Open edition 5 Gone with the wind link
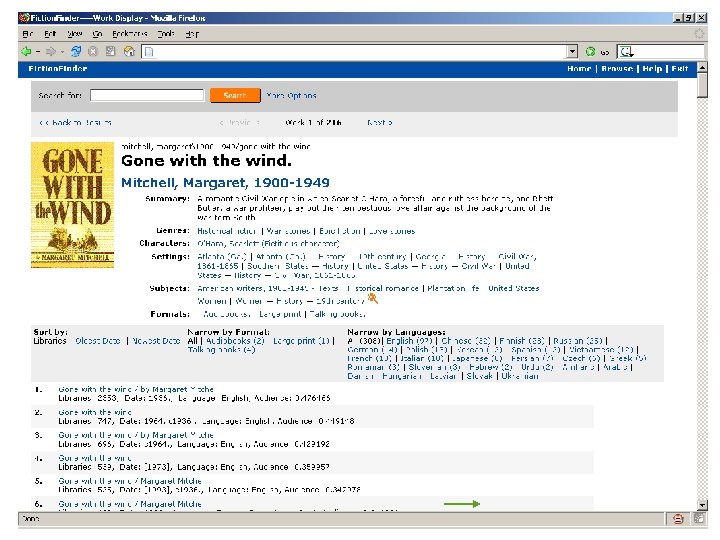720x540 pixels. pos(130,481)
